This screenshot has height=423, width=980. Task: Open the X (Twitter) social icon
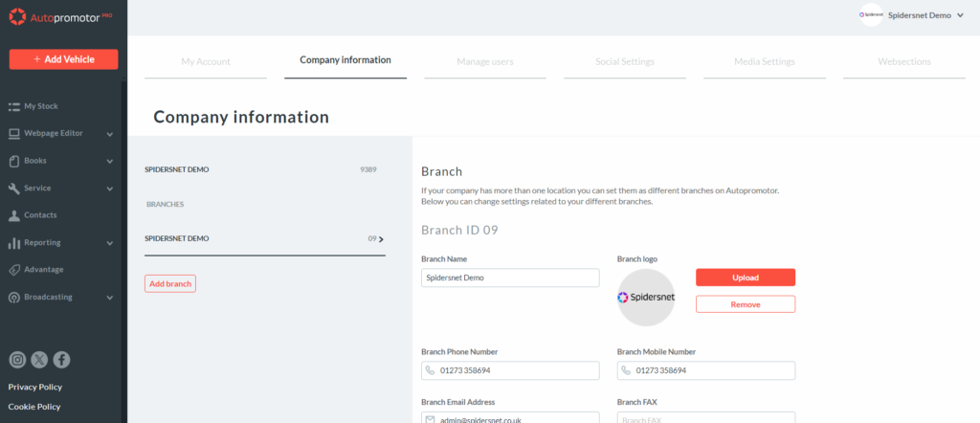[39, 360]
